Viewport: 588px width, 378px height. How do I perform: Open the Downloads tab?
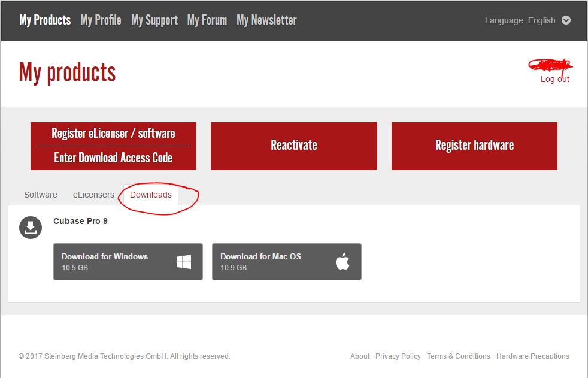click(x=151, y=195)
